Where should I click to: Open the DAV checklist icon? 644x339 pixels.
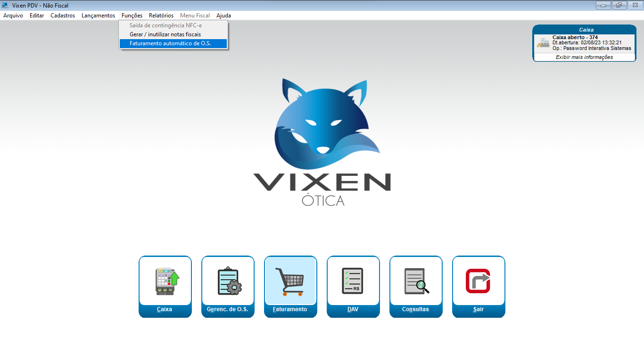(x=352, y=281)
